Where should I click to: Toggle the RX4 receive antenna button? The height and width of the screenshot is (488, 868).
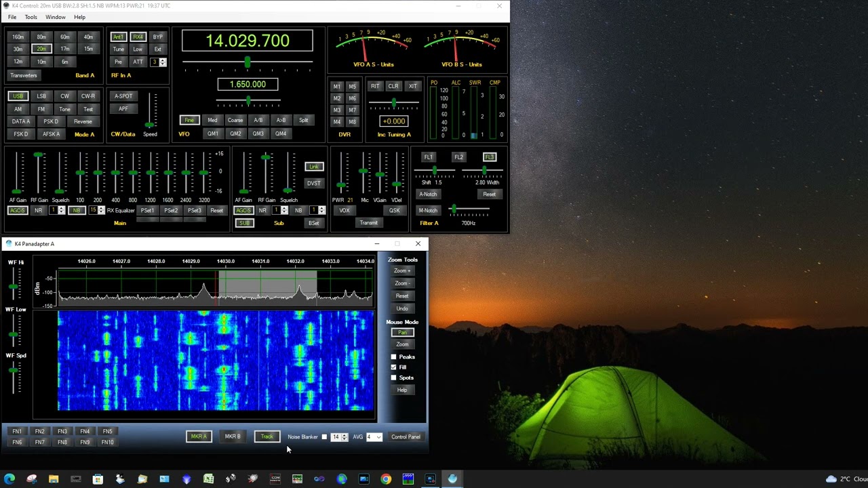coord(138,37)
